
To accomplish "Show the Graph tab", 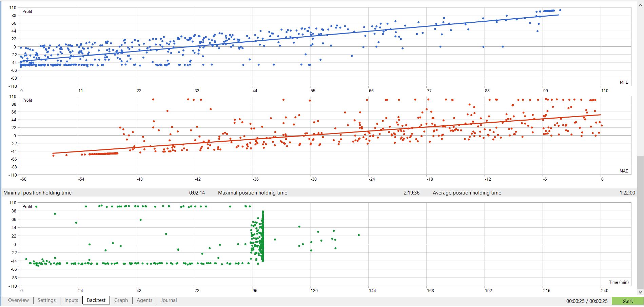I will click(121, 300).
